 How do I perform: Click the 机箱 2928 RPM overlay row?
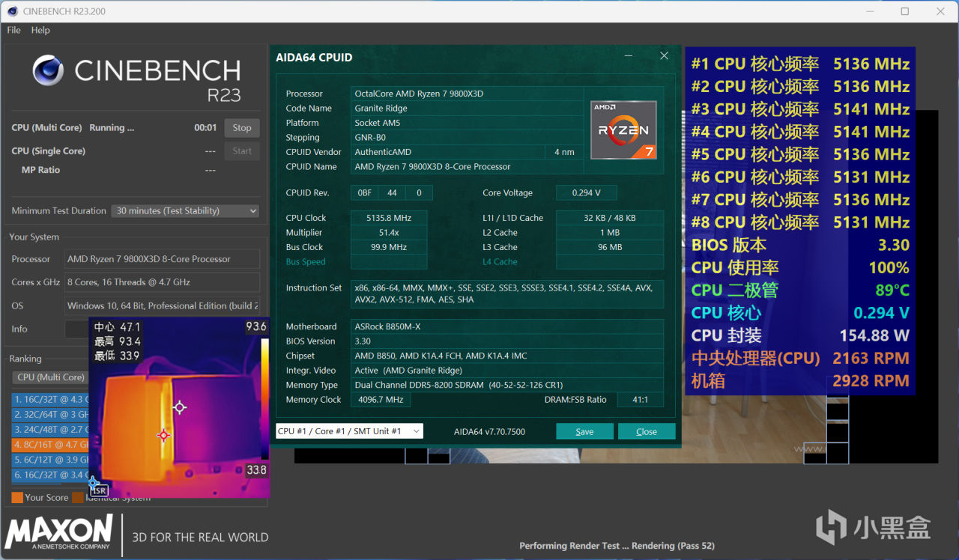click(800, 381)
